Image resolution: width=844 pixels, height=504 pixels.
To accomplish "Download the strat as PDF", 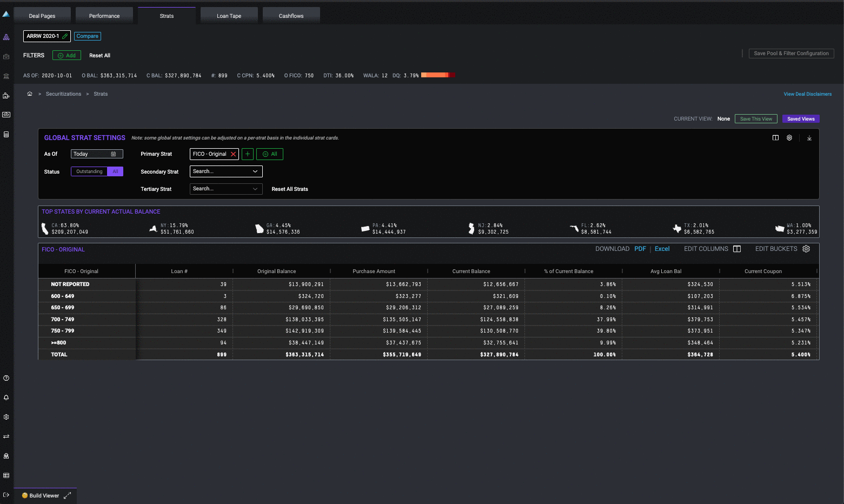I will pyautogui.click(x=640, y=249).
